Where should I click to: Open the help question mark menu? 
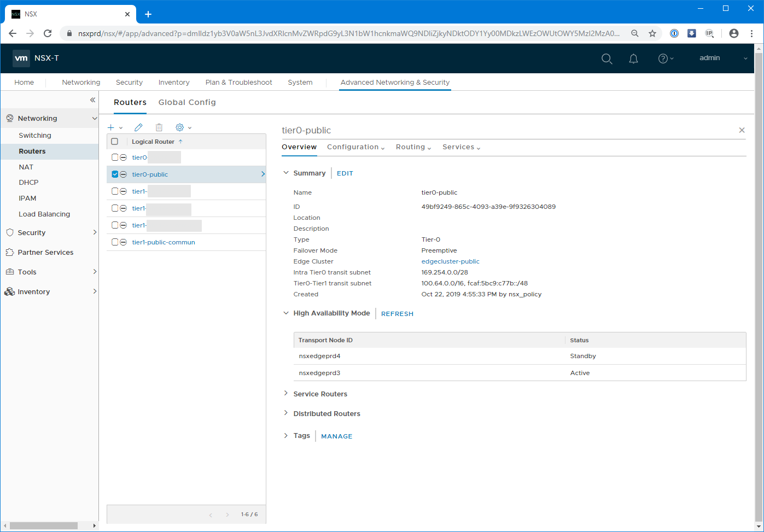(x=663, y=59)
